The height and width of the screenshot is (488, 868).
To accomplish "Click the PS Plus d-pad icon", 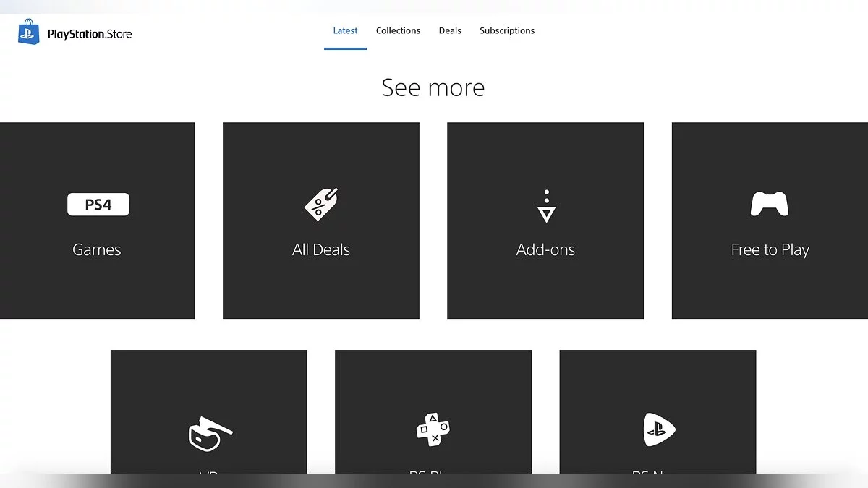I will click(433, 429).
